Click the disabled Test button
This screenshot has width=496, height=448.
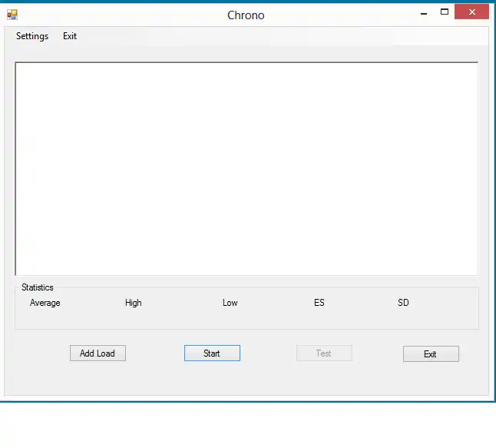pyautogui.click(x=324, y=353)
